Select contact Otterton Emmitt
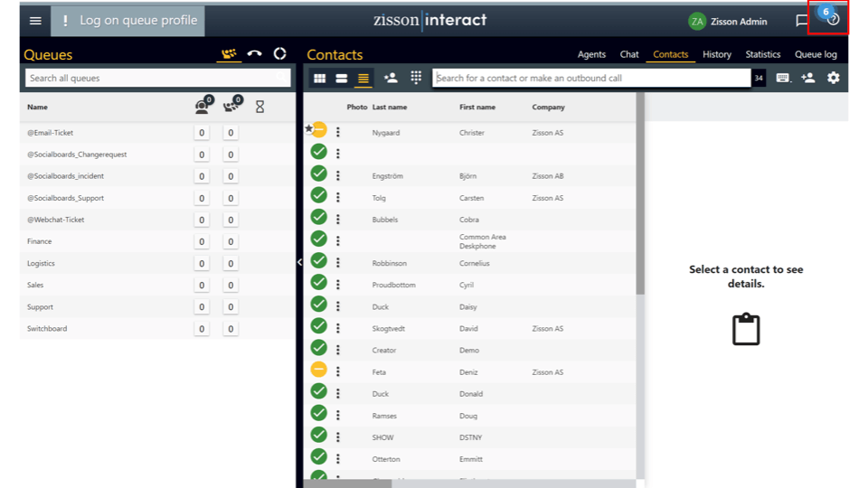 (x=469, y=459)
